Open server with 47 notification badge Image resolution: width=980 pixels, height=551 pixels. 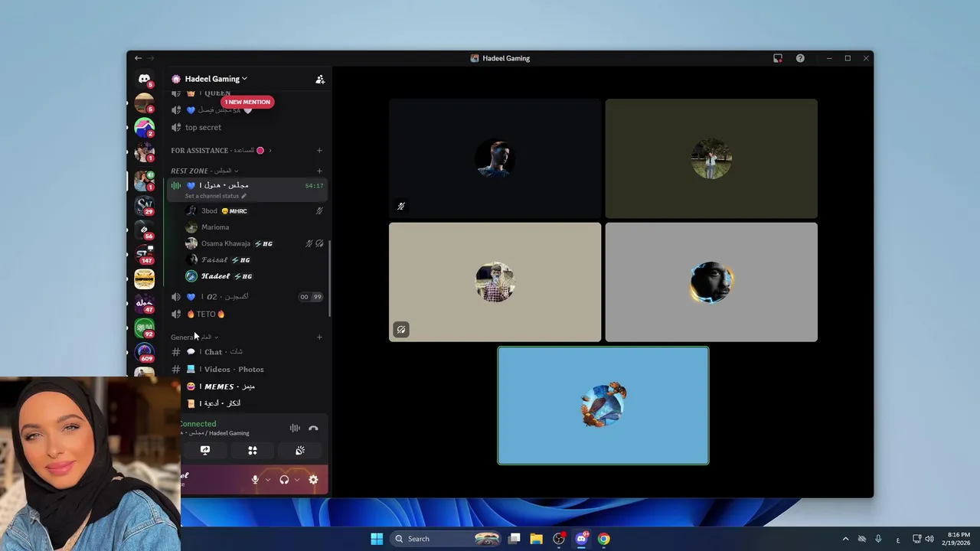(x=144, y=303)
